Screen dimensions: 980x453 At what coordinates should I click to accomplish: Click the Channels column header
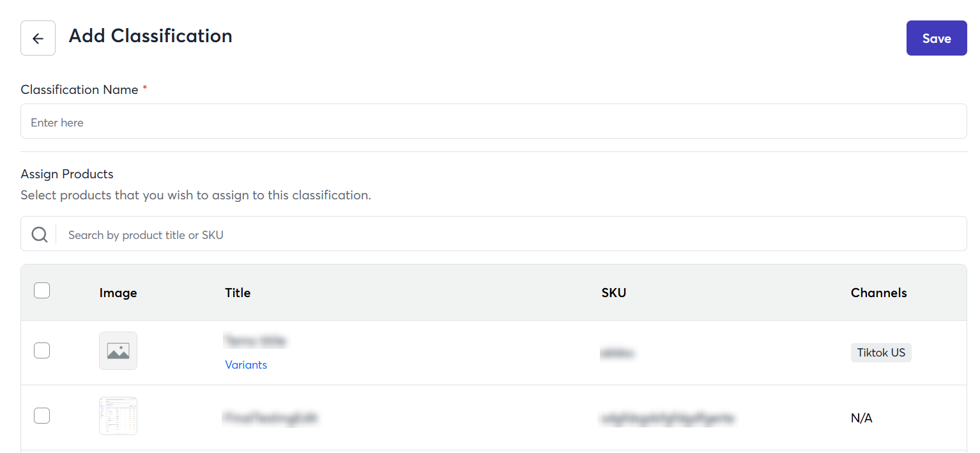click(878, 293)
